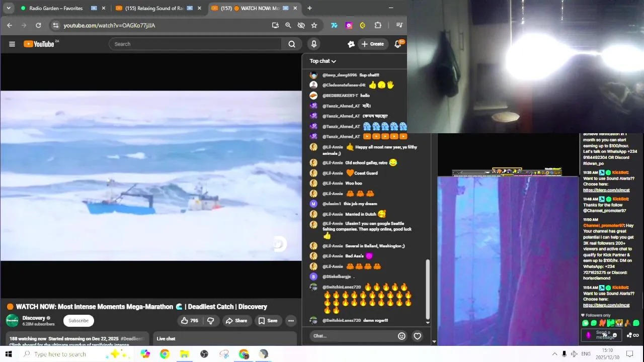Focus the YouTube search field
Screen dimensions: 644x362
click(195, 44)
